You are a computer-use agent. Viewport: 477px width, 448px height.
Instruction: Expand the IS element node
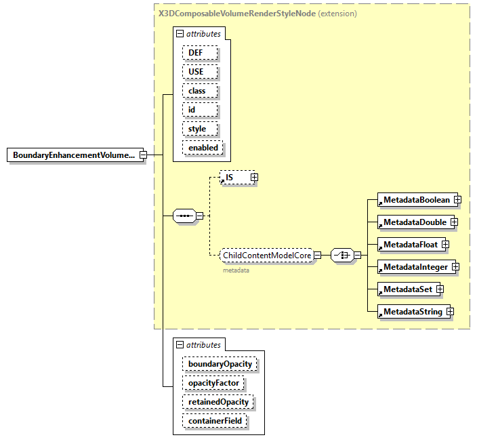(254, 177)
